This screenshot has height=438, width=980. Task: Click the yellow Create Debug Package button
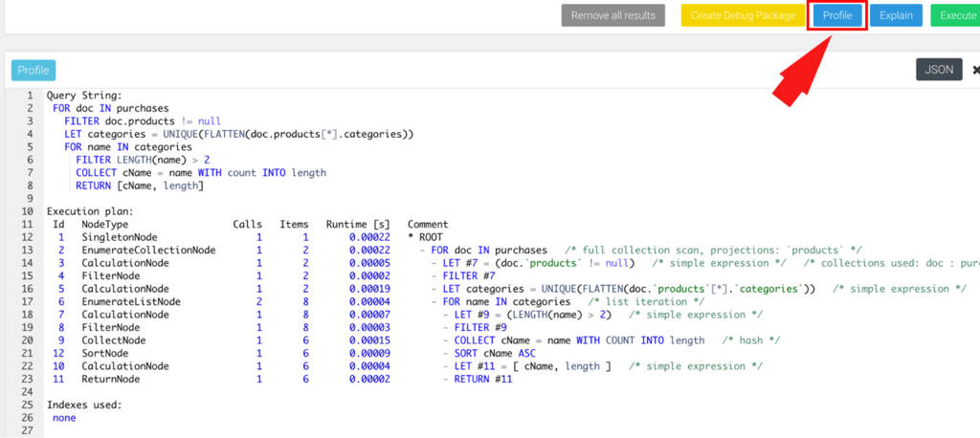(743, 15)
